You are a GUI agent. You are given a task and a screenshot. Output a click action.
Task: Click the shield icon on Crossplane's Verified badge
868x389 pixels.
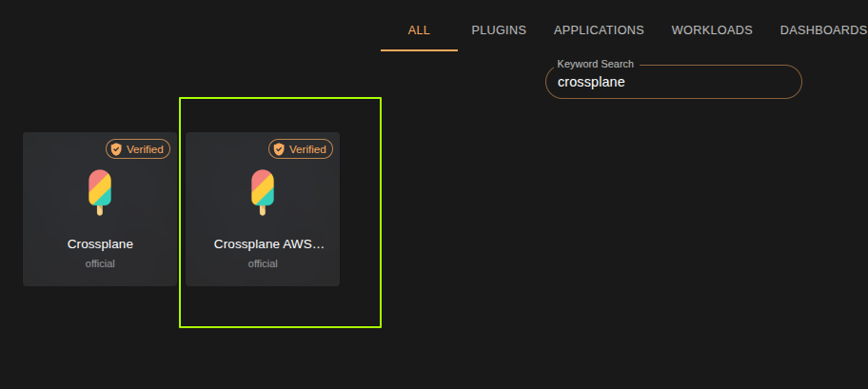pos(116,149)
